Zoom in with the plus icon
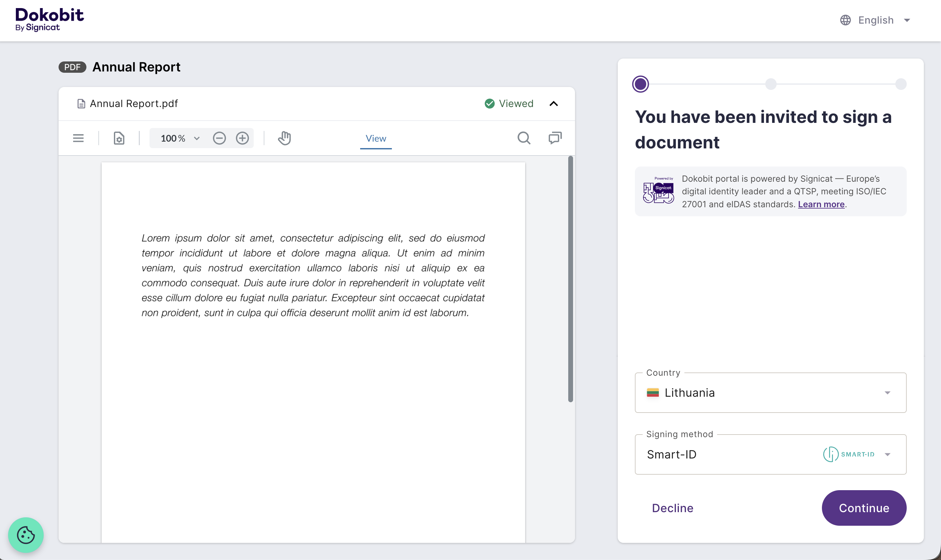 click(242, 138)
